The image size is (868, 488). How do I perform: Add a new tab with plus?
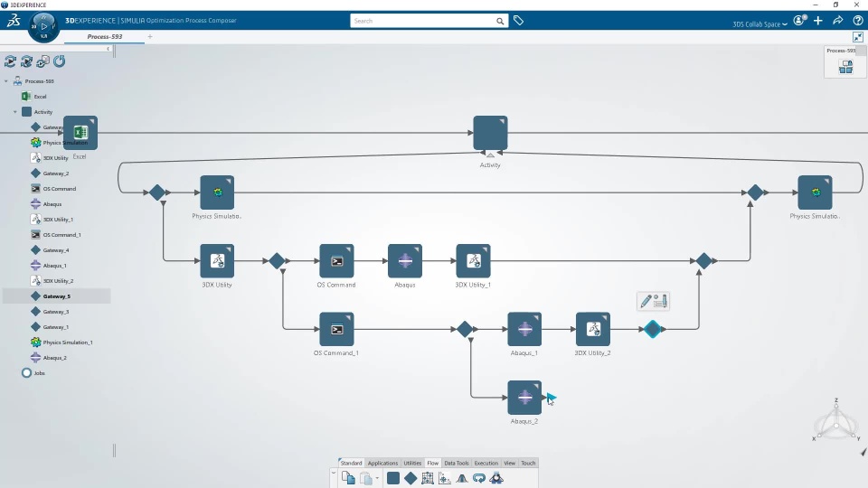(x=150, y=36)
